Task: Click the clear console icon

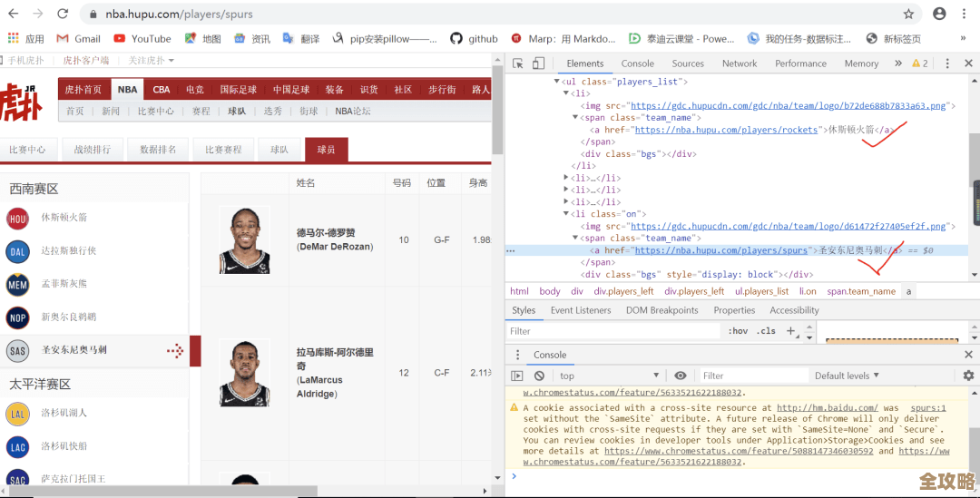Action: click(x=539, y=376)
